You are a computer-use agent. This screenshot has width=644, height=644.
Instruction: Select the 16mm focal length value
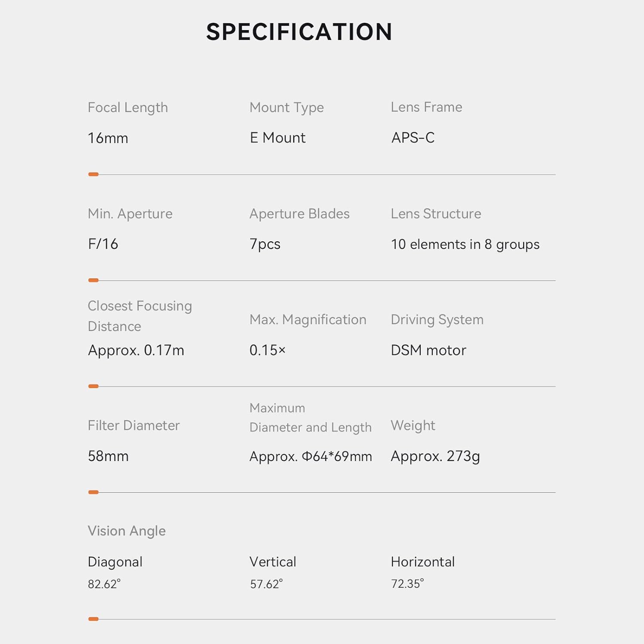(108, 138)
